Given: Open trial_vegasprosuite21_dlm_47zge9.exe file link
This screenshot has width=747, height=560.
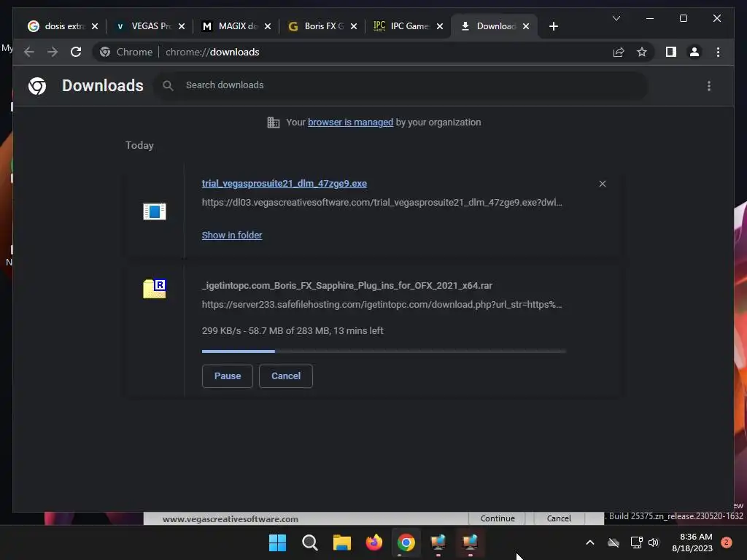Looking at the screenshot, I should pyautogui.click(x=284, y=183).
